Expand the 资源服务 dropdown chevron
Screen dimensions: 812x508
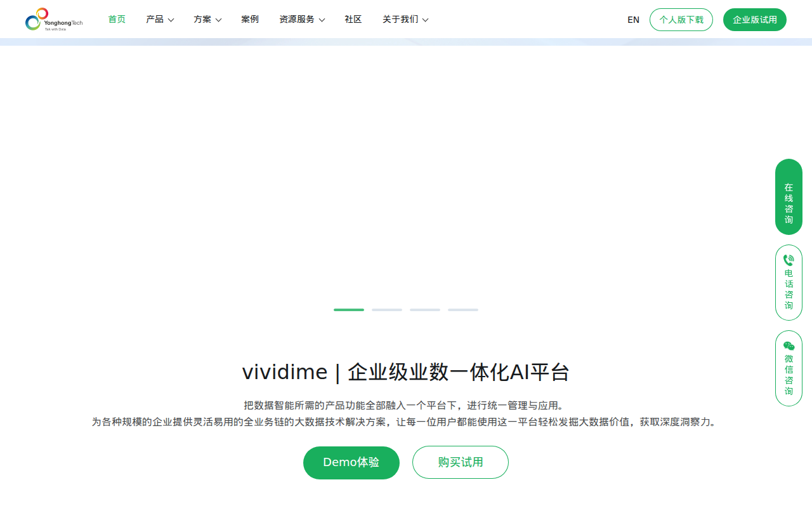tap(322, 20)
